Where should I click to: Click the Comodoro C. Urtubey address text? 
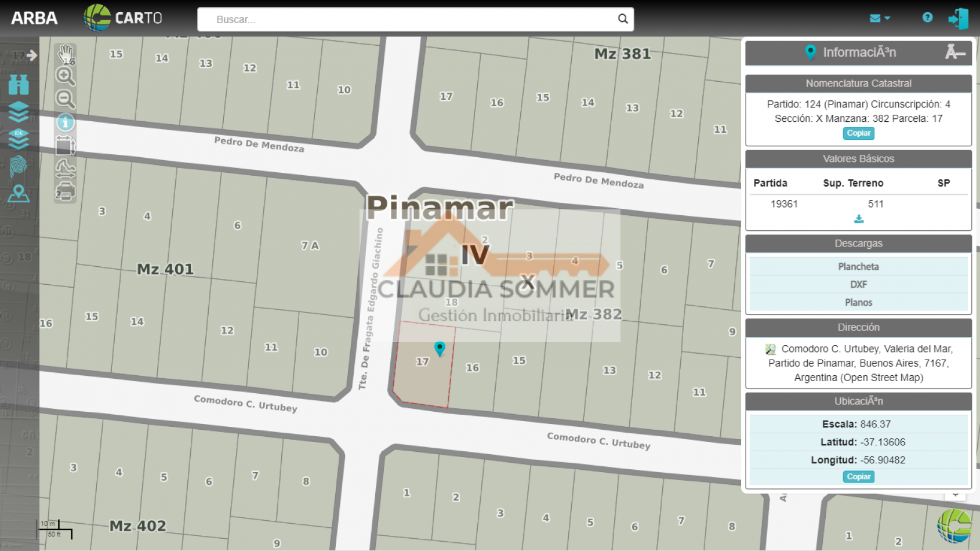pyautogui.click(x=859, y=363)
